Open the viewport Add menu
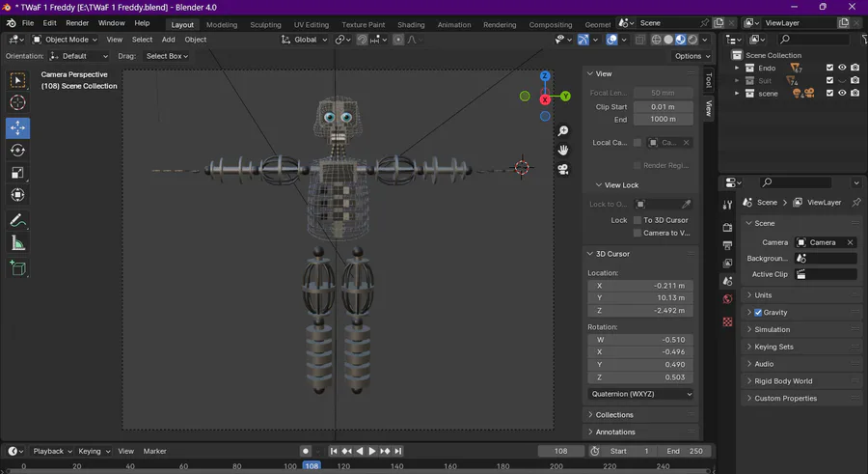 point(168,40)
